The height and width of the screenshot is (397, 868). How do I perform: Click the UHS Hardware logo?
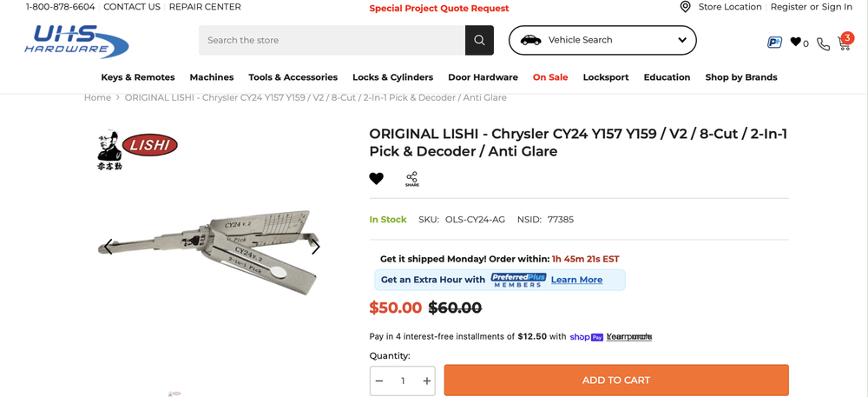pos(76,41)
